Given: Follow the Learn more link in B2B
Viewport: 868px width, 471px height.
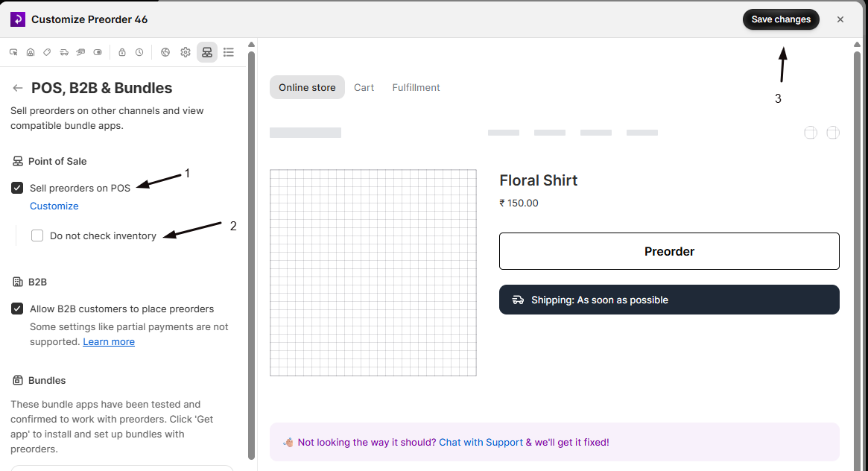Looking at the screenshot, I should (x=109, y=341).
